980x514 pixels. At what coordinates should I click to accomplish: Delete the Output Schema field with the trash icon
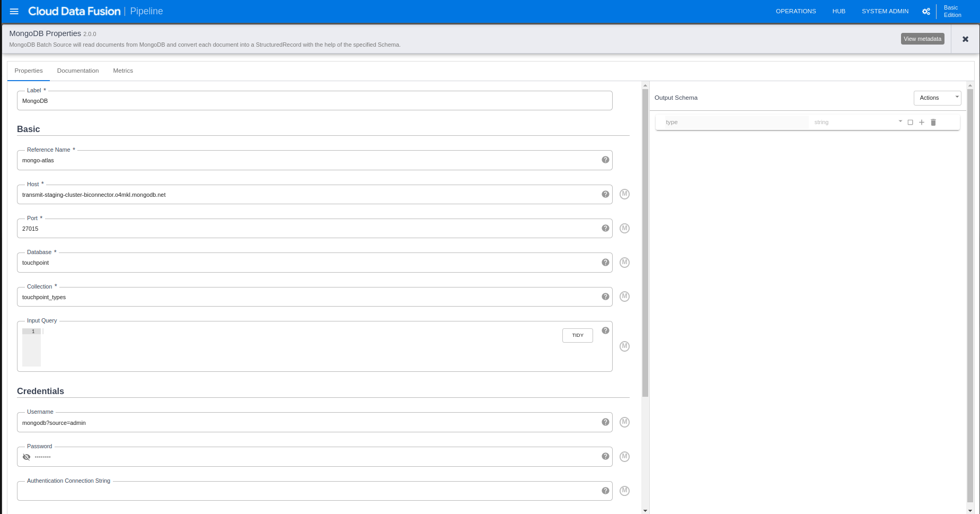933,122
